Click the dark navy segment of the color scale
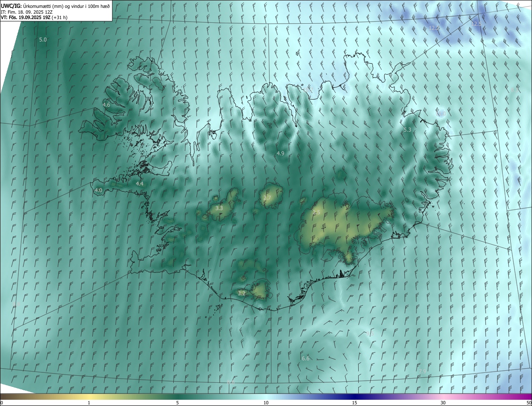Image resolution: width=532 pixels, height=406 pixels. pyautogui.click(x=355, y=396)
